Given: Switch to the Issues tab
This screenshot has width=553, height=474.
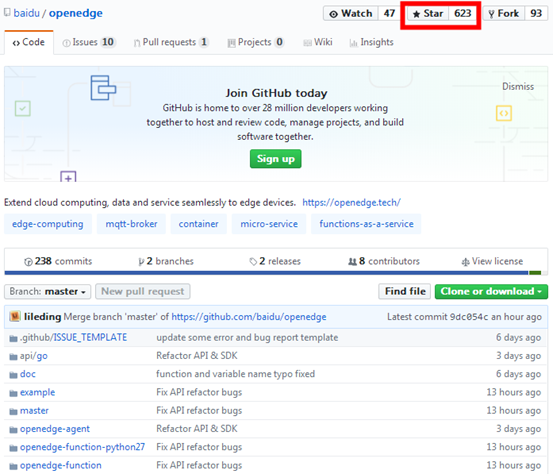Looking at the screenshot, I should pos(89,42).
